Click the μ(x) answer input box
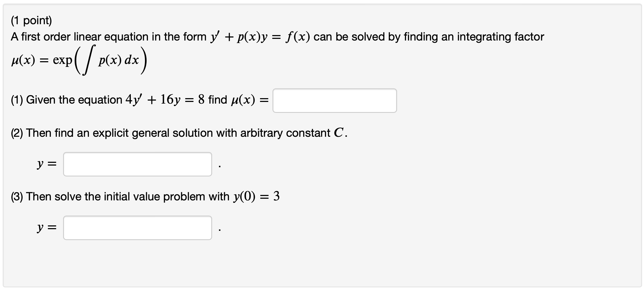Screen dimensions: 644x292 pyautogui.click(x=335, y=101)
